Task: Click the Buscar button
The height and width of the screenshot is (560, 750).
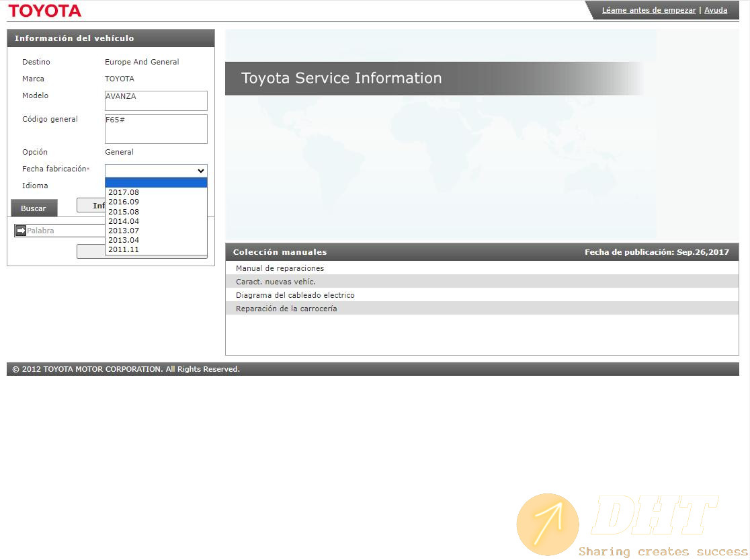Action: (34, 208)
